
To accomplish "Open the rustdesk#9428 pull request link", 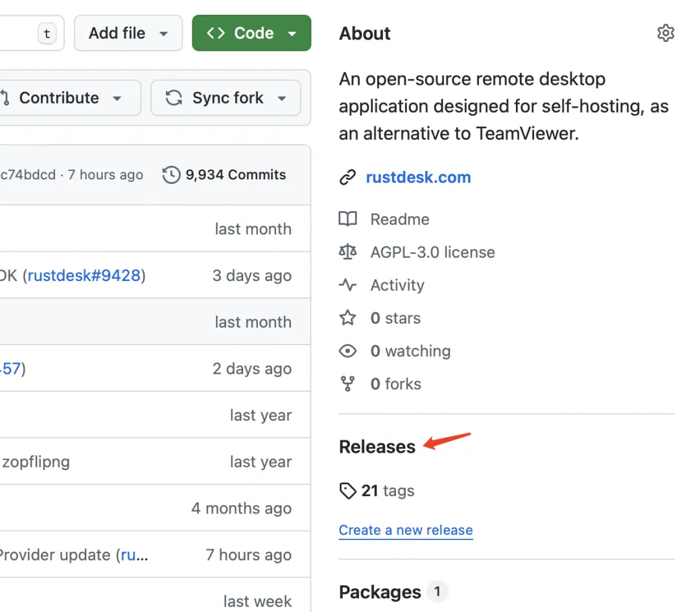I will pyautogui.click(x=84, y=276).
